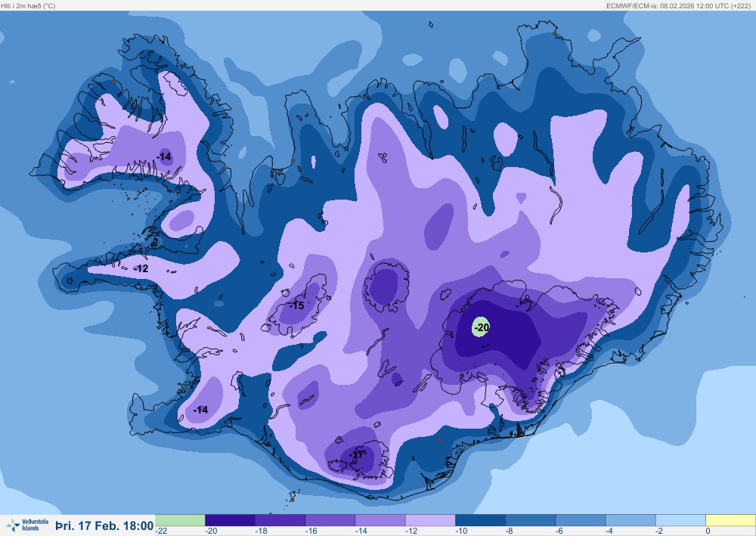Click the -14 label on the southwest peninsula
This screenshot has width=756, height=536.
(x=200, y=410)
